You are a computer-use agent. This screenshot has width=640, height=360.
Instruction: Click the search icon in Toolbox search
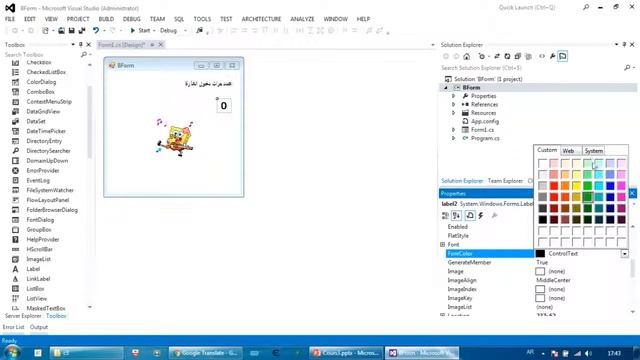pos(84,54)
